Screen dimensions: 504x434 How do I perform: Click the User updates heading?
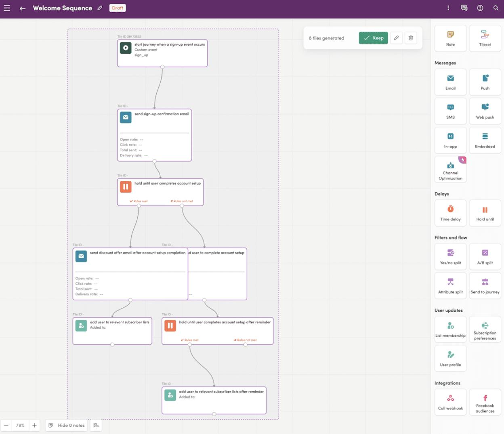[449, 310]
